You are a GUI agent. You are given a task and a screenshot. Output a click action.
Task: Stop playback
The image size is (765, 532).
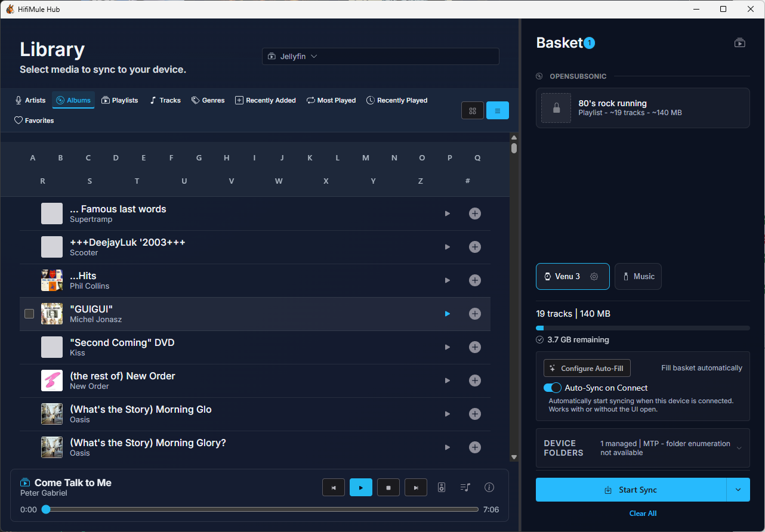tap(388, 487)
